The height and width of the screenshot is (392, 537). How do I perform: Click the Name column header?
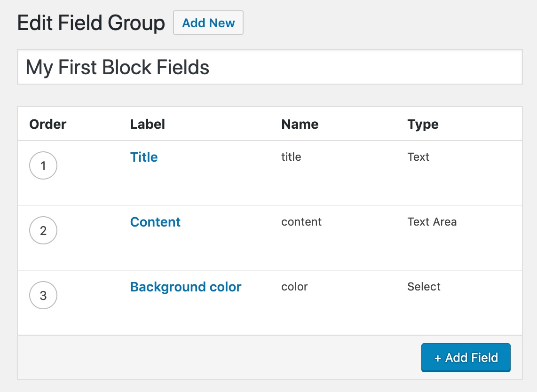[x=300, y=124]
